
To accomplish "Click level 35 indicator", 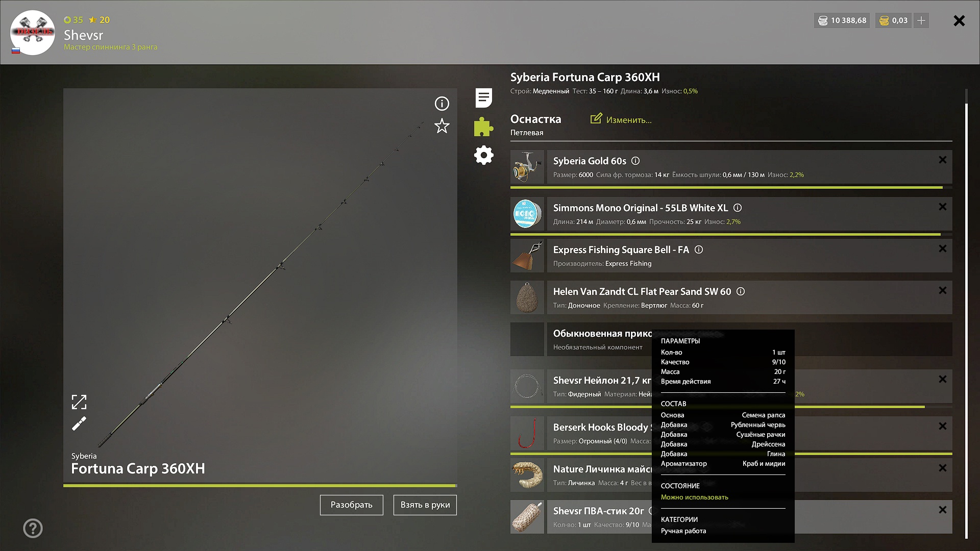I will 73,20.
